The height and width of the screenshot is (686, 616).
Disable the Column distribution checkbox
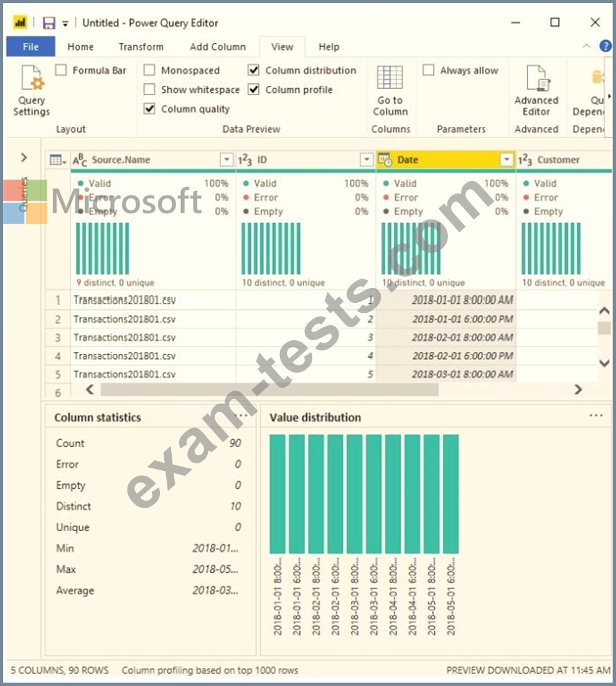[254, 70]
